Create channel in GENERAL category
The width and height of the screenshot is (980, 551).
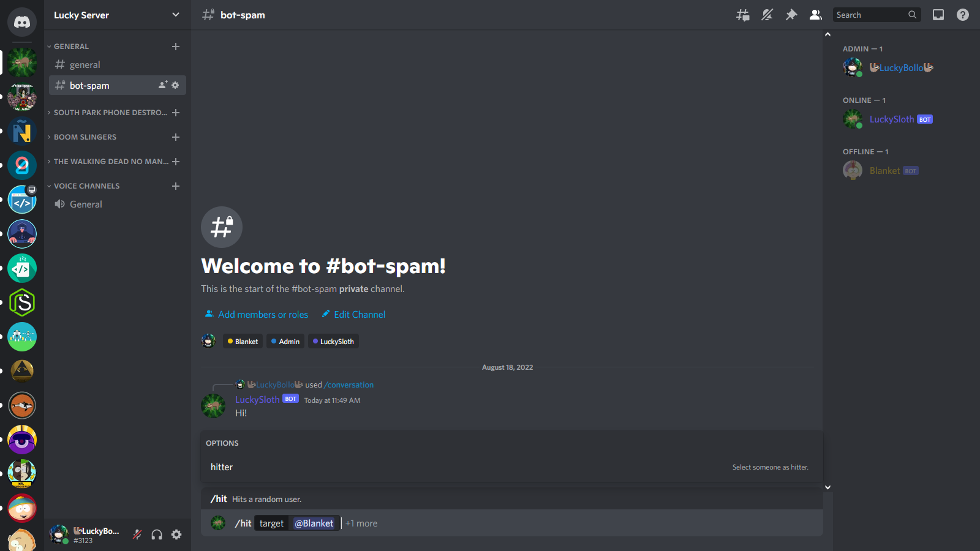point(176,47)
